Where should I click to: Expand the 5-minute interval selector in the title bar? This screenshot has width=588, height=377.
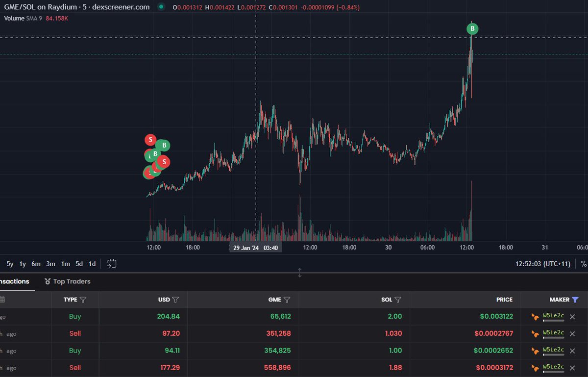[x=83, y=7]
